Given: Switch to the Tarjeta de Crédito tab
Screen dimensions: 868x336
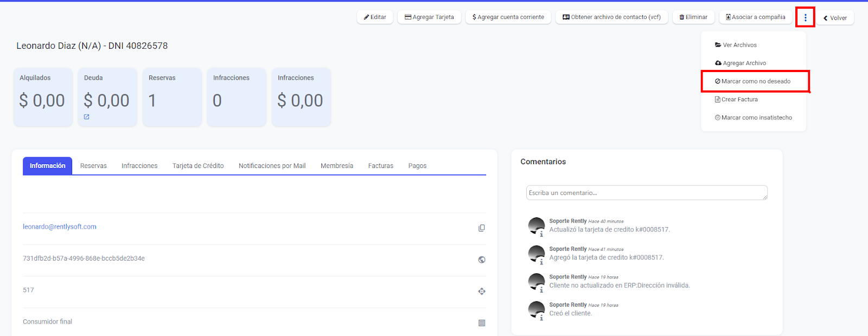Looking at the screenshot, I should [x=198, y=166].
